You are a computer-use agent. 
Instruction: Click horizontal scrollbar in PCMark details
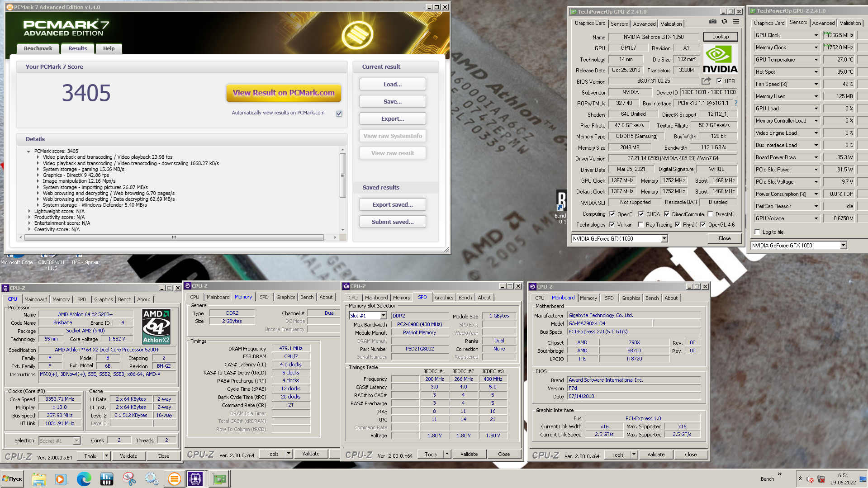tap(174, 237)
